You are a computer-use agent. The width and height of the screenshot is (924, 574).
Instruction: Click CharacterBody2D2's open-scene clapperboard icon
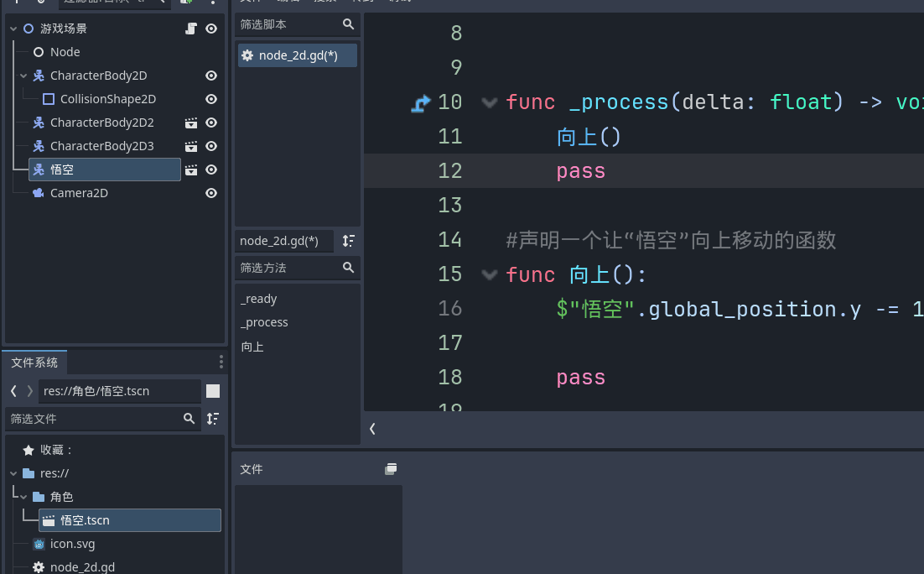pos(191,123)
